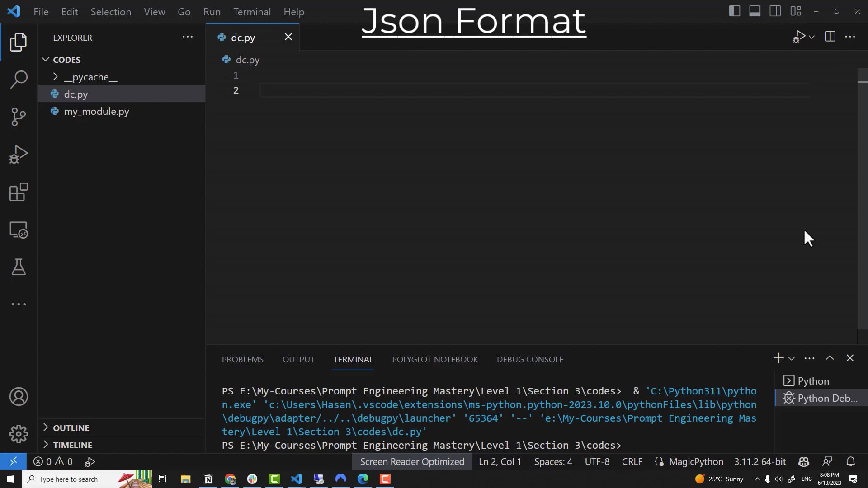Viewport: 868px width, 488px height.
Task: Open the Source Control view
Action: pos(19,117)
